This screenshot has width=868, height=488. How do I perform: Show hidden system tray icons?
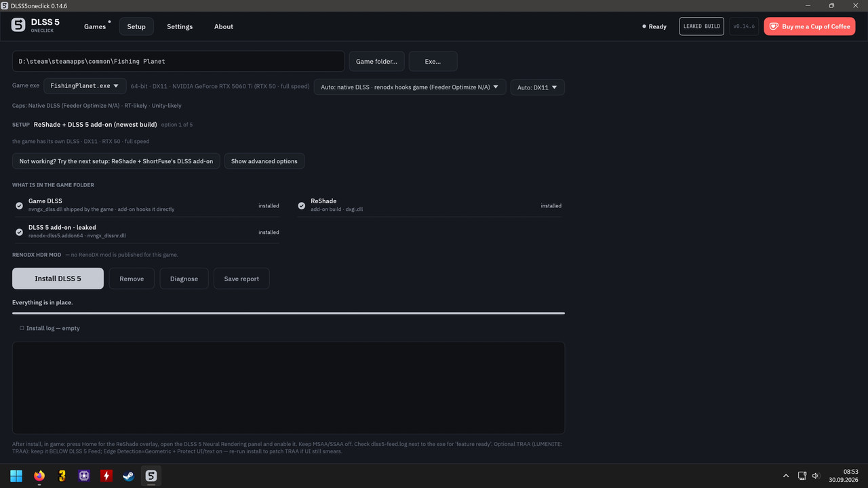click(786, 476)
